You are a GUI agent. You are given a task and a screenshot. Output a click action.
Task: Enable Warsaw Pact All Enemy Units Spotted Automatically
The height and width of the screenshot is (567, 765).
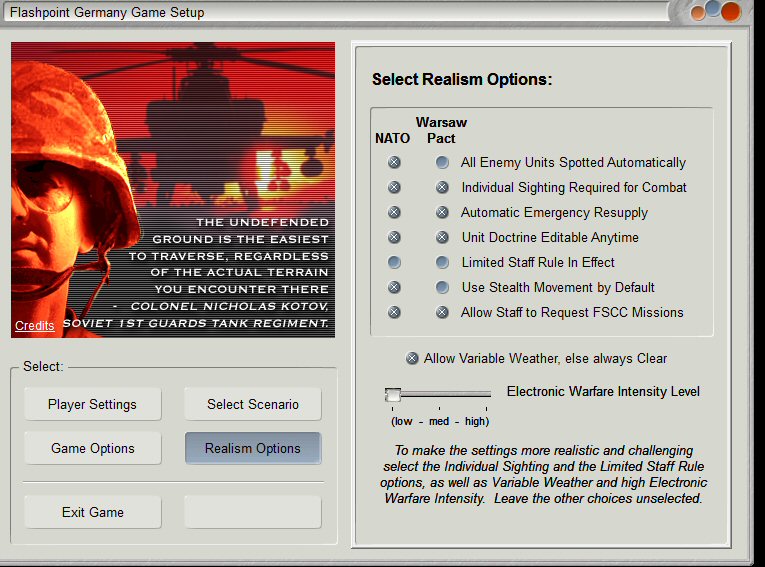click(442, 162)
